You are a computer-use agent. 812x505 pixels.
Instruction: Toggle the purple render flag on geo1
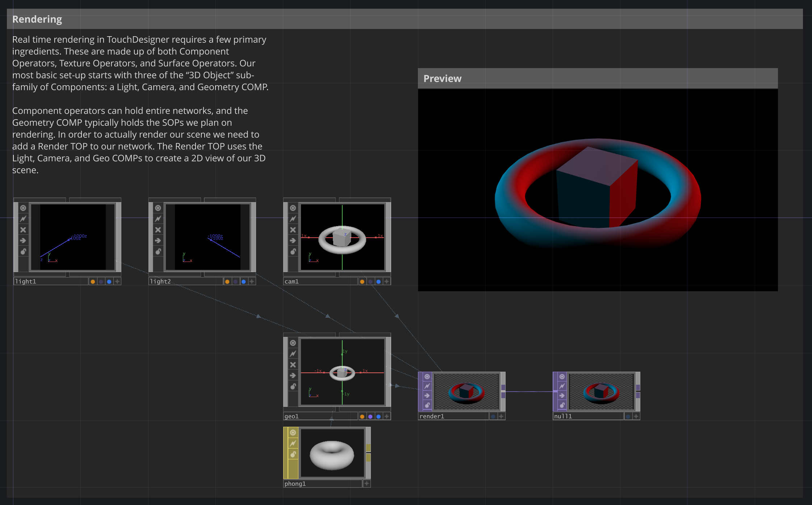pyautogui.click(x=370, y=416)
